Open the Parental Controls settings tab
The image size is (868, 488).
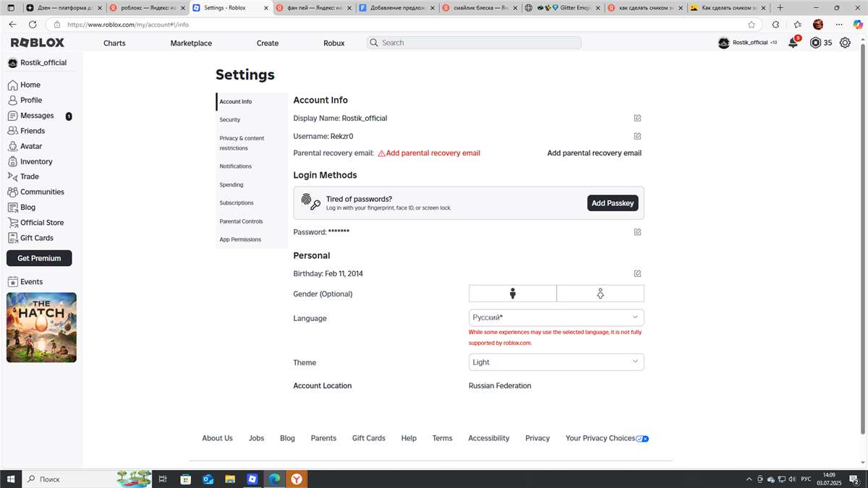click(252, 221)
